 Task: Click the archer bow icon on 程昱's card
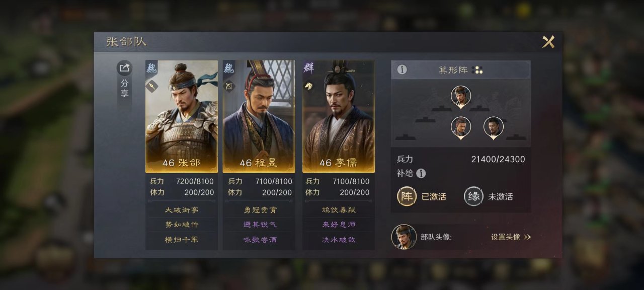229,86
